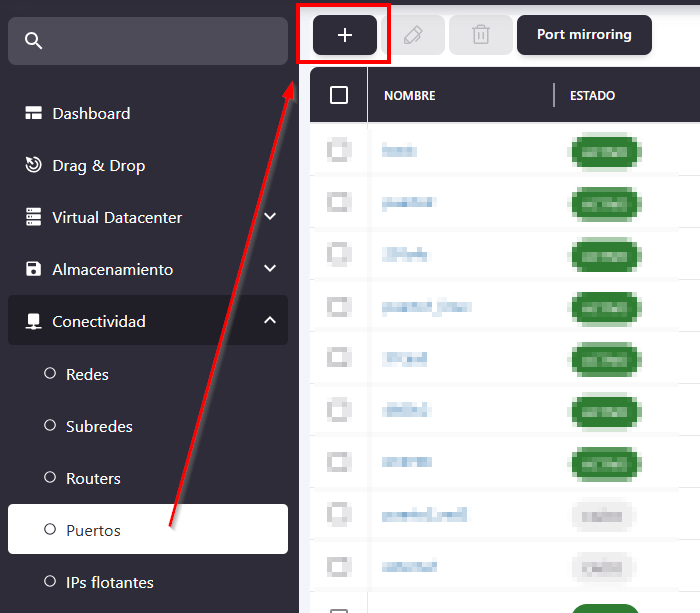The image size is (700, 613).
Task: Sort by the NOMBRE column header
Action: (x=410, y=96)
